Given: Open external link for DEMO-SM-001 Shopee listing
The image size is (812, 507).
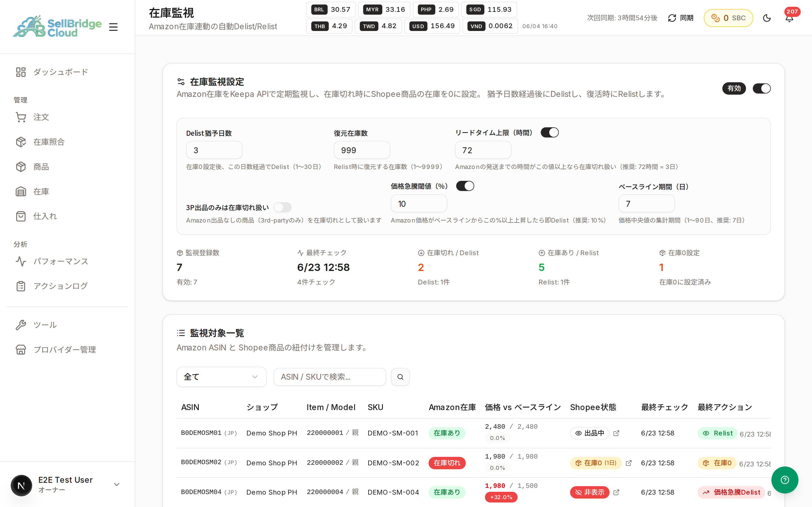Looking at the screenshot, I should (616, 433).
